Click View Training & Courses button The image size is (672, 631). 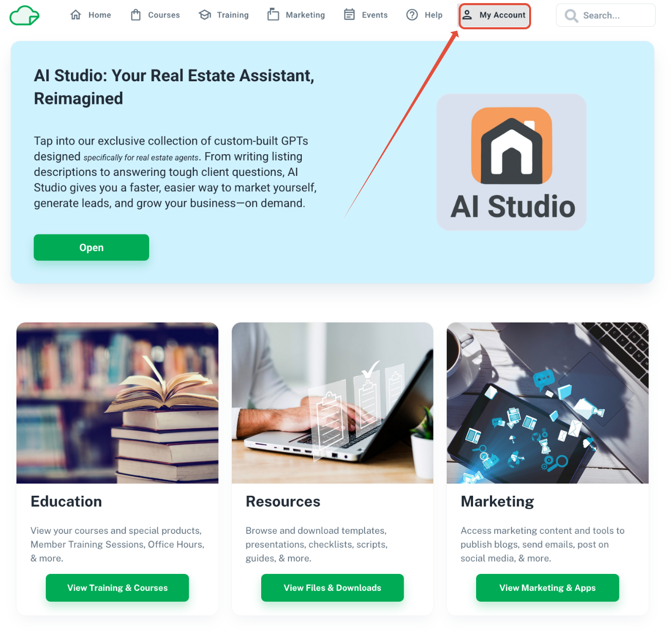tap(117, 588)
